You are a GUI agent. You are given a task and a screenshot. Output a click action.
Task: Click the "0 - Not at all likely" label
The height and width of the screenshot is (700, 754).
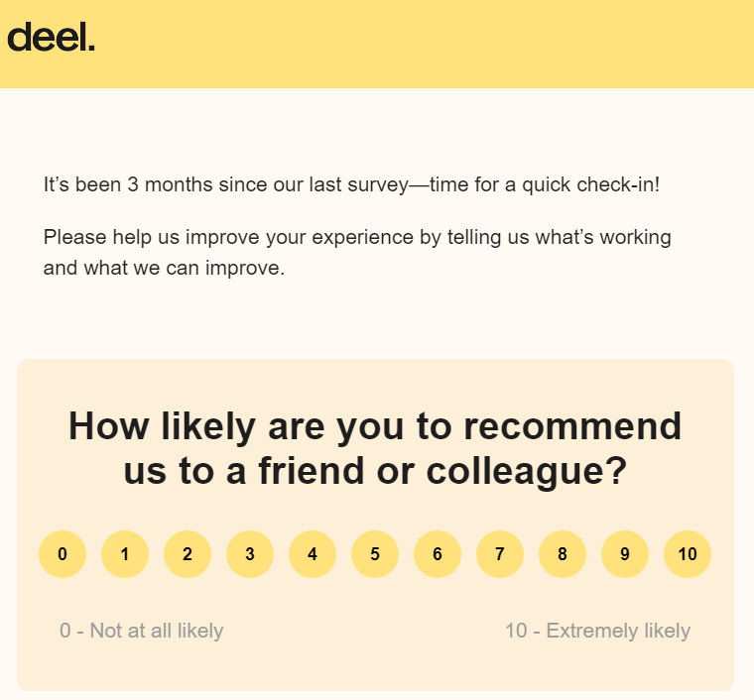pos(141,631)
